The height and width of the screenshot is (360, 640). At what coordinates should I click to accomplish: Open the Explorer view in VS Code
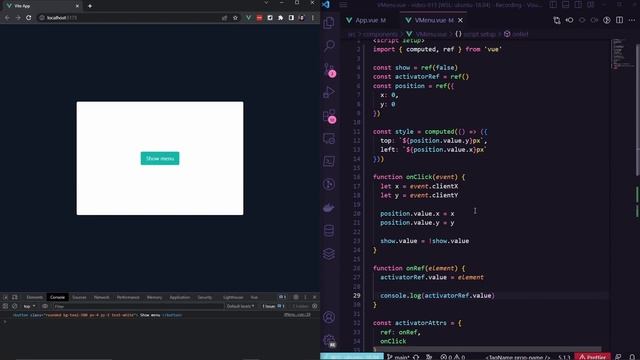point(329,23)
